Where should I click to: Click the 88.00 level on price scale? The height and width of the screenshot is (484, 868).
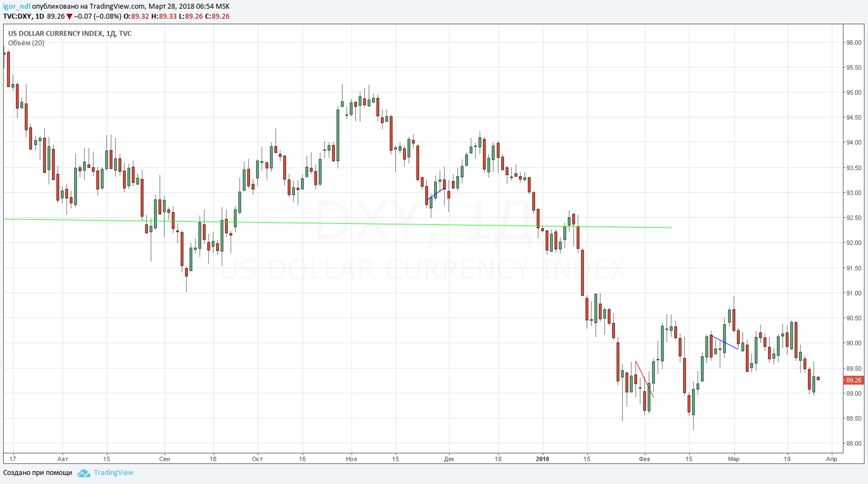(x=854, y=443)
